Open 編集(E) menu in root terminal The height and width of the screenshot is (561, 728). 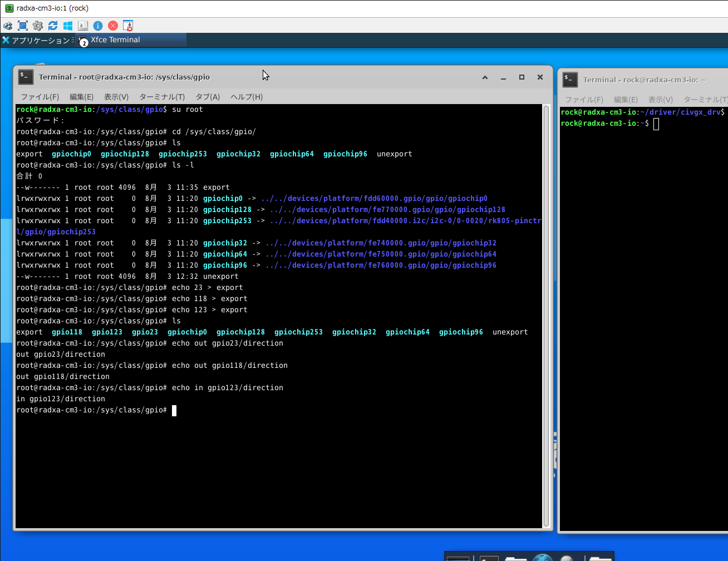pos(81,97)
